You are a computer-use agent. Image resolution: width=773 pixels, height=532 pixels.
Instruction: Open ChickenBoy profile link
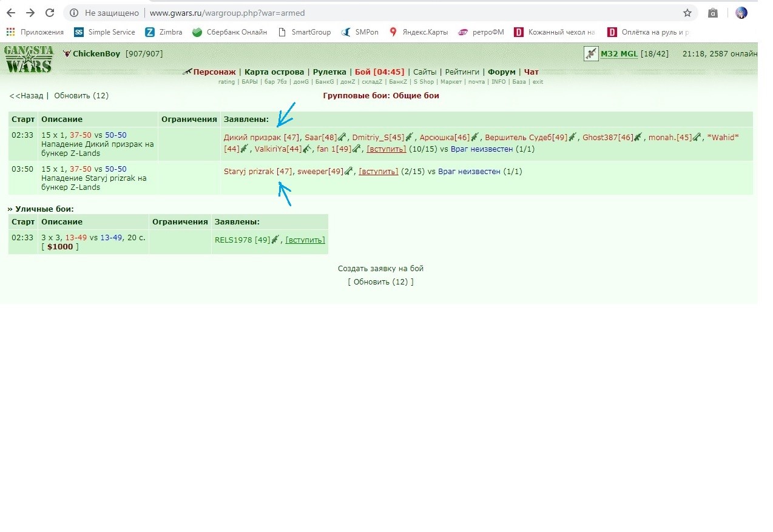(96, 54)
